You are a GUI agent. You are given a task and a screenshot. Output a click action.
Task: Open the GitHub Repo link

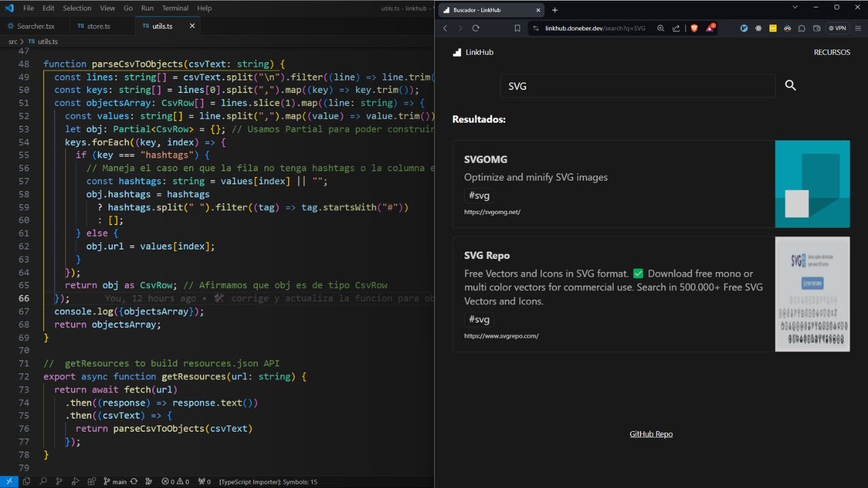click(x=651, y=434)
